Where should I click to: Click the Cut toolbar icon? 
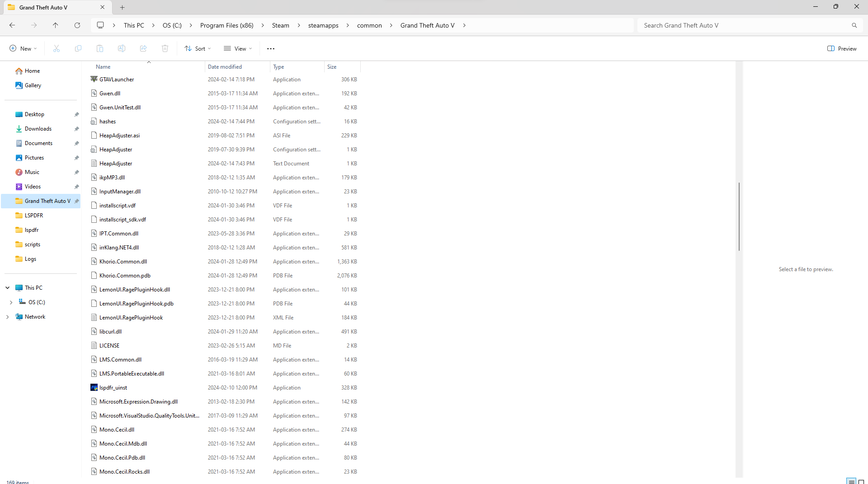click(x=57, y=48)
